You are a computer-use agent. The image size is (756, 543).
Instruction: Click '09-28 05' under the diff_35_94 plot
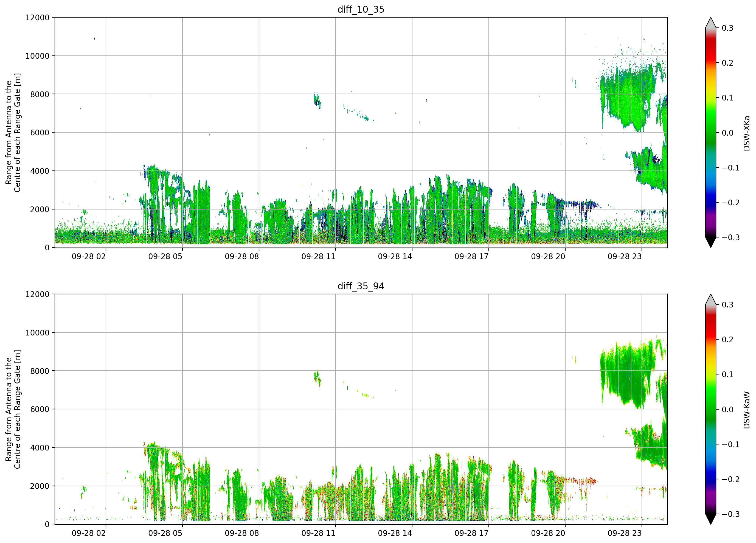165,533
